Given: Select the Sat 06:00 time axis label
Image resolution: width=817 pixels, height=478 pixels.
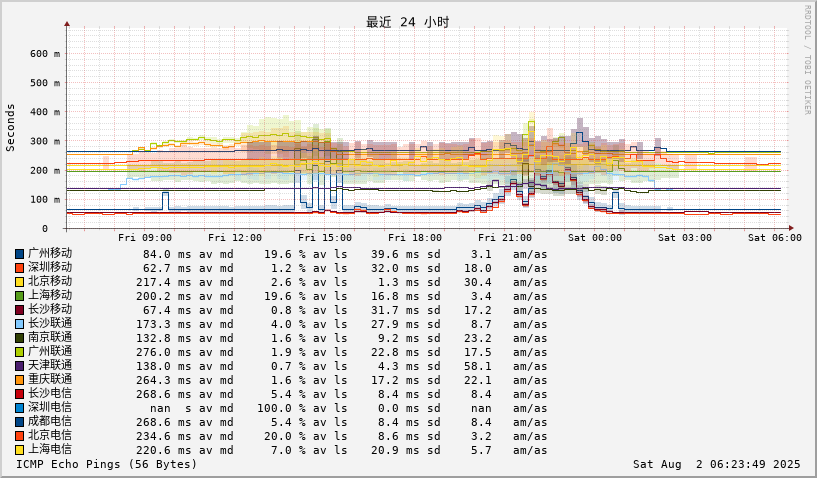Looking at the screenshot, I should [x=775, y=238].
